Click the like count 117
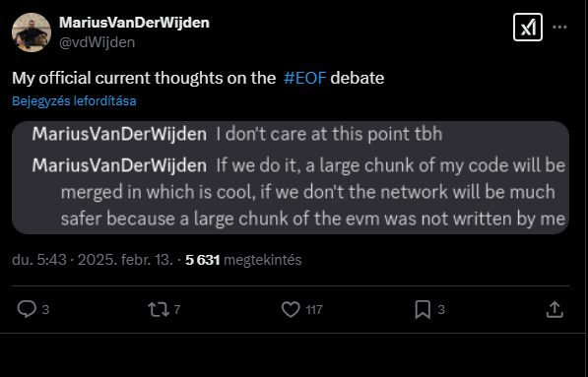The image size is (588, 377). 314,310
